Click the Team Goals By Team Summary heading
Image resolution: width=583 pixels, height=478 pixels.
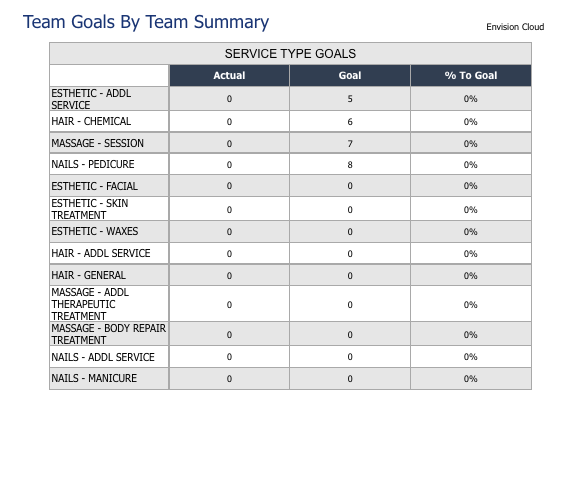[146, 22]
